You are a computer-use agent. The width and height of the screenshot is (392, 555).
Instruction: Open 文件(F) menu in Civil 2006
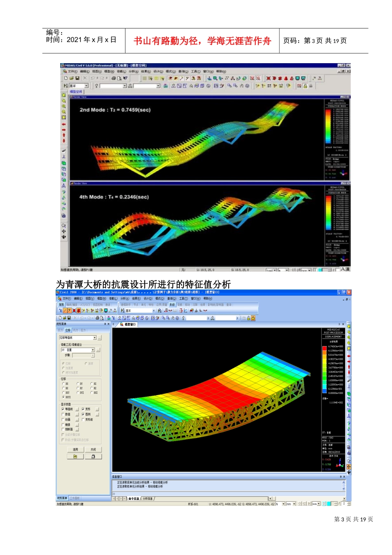(66, 299)
